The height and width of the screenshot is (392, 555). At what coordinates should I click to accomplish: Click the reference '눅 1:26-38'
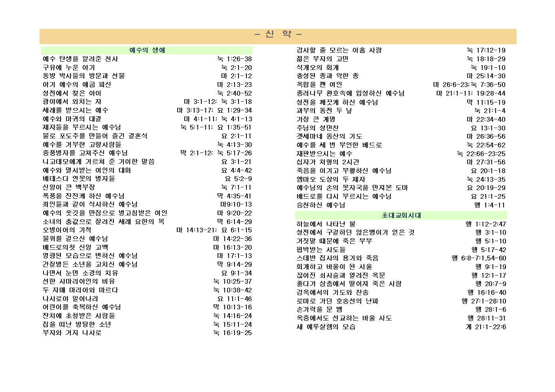click(x=235, y=59)
